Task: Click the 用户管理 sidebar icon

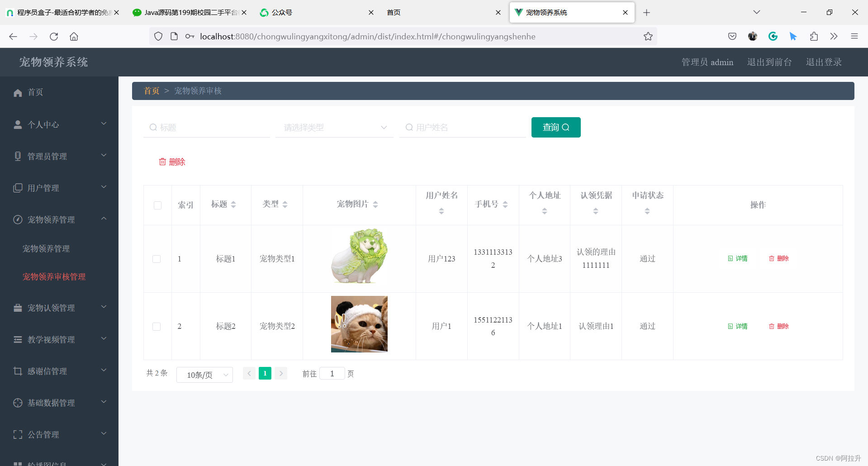Action: [x=18, y=188]
